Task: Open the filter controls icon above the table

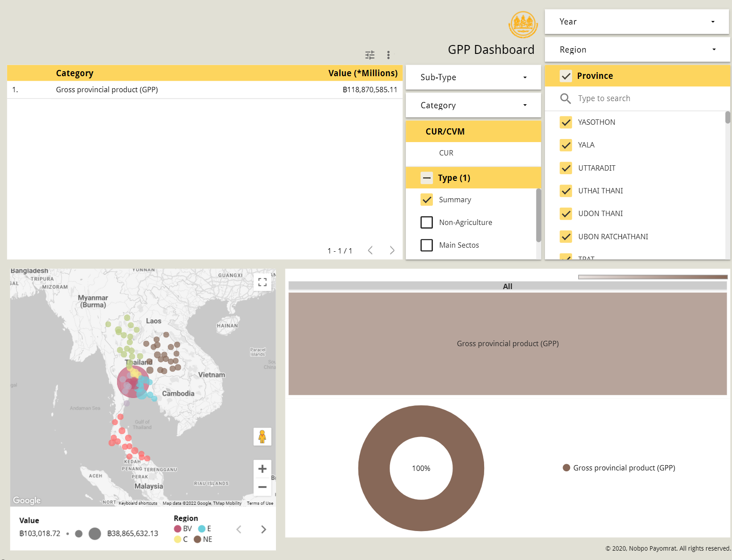Action: click(x=369, y=54)
